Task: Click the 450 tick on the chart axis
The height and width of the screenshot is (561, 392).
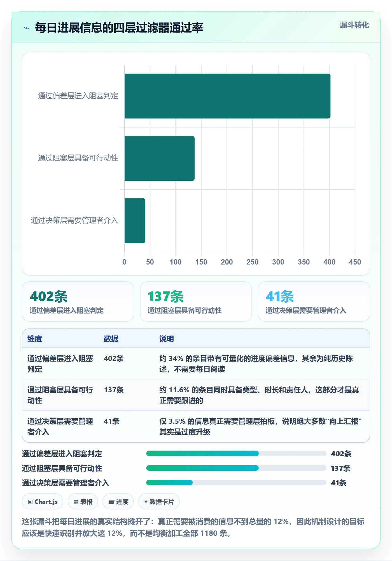Action: 355,262
